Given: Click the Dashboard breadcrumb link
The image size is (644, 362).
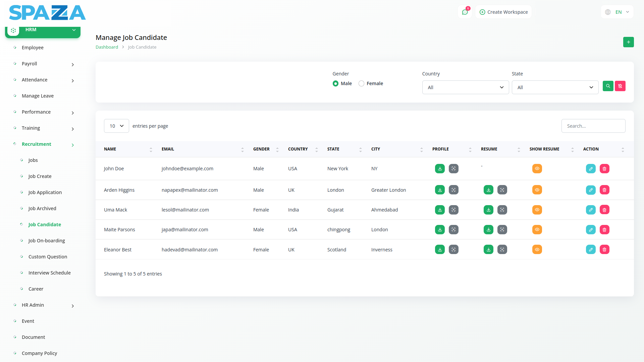Looking at the screenshot, I should [107, 47].
